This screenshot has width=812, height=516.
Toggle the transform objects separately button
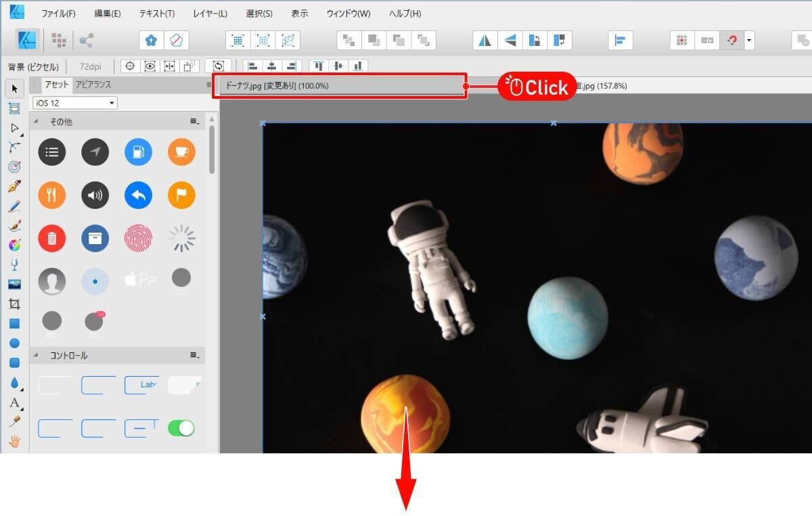(189, 66)
